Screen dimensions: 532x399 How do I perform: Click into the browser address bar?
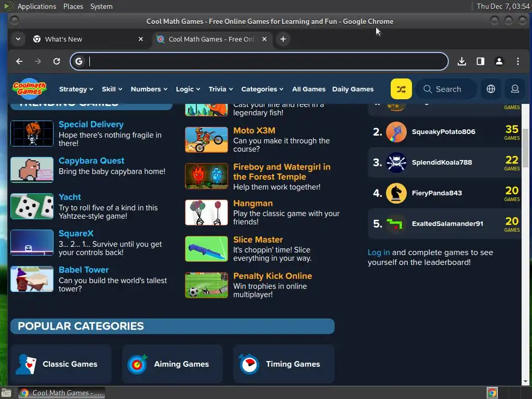coord(259,61)
